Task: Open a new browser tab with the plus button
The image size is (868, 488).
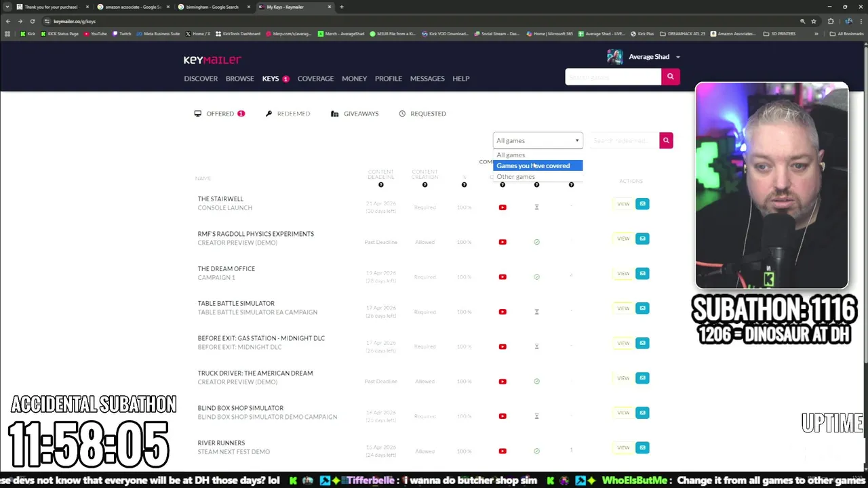Action: [x=341, y=7]
